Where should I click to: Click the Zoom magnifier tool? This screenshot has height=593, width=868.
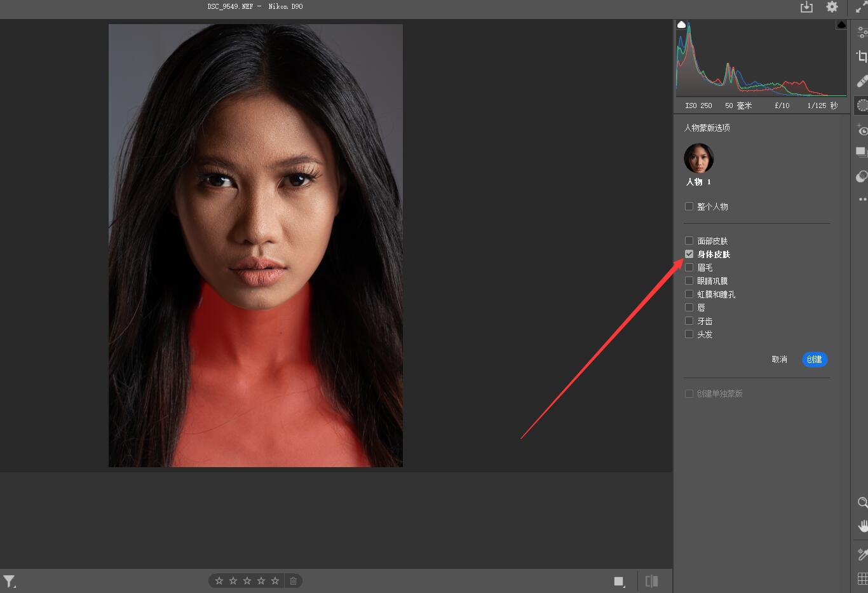pyautogui.click(x=862, y=503)
